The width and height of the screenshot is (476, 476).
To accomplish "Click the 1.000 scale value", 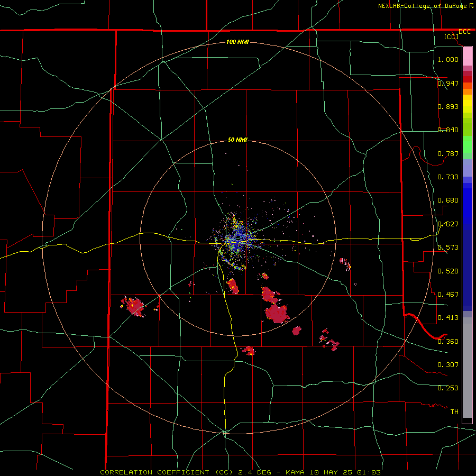I will coord(448,59).
